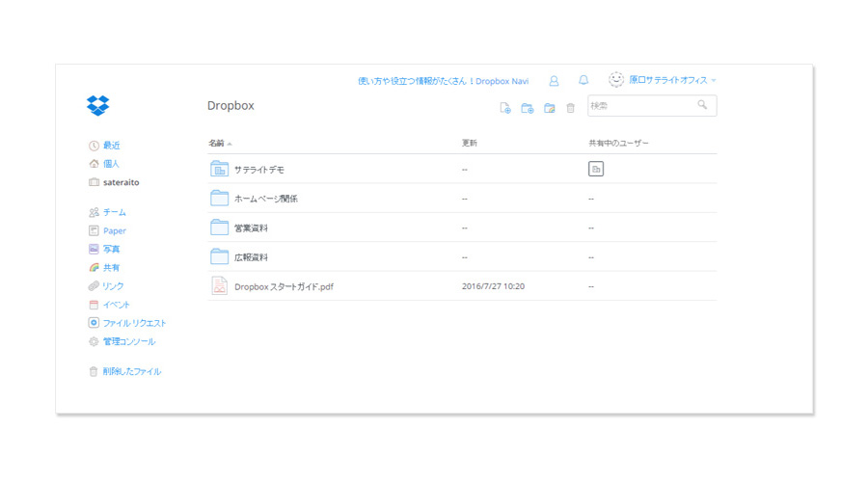Click the file request icon in the sidebar

click(x=94, y=323)
